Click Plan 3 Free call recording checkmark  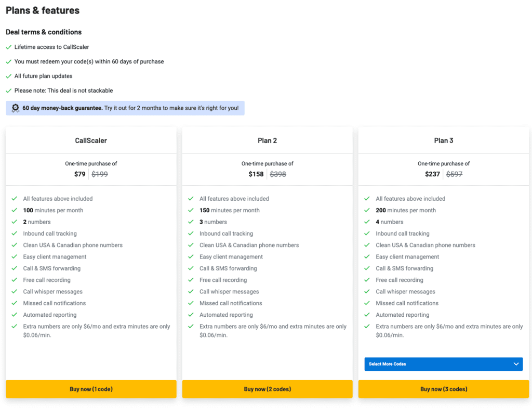[367, 280]
